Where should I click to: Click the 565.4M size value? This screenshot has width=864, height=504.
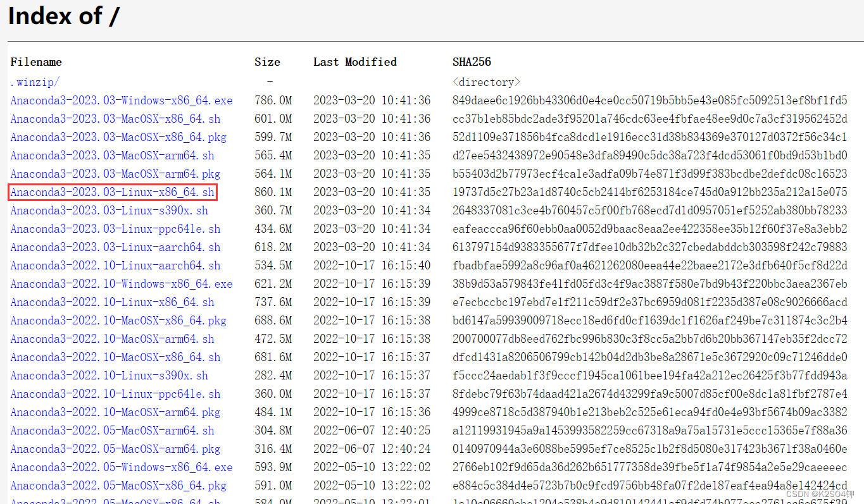(x=273, y=156)
